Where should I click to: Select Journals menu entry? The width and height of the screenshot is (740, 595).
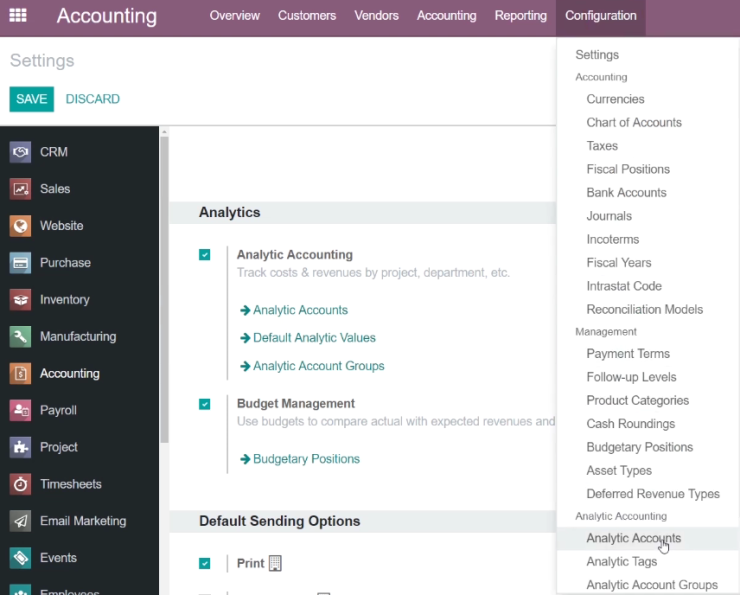click(609, 216)
